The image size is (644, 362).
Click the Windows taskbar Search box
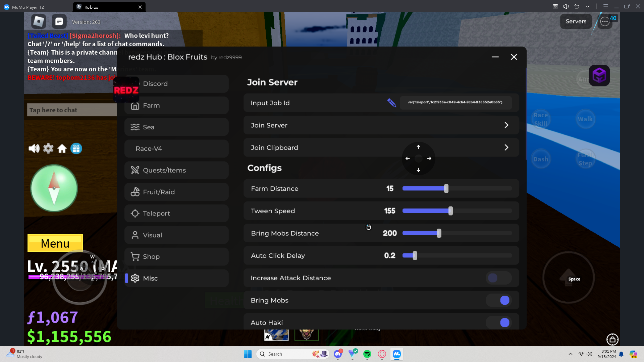pos(293,354)
